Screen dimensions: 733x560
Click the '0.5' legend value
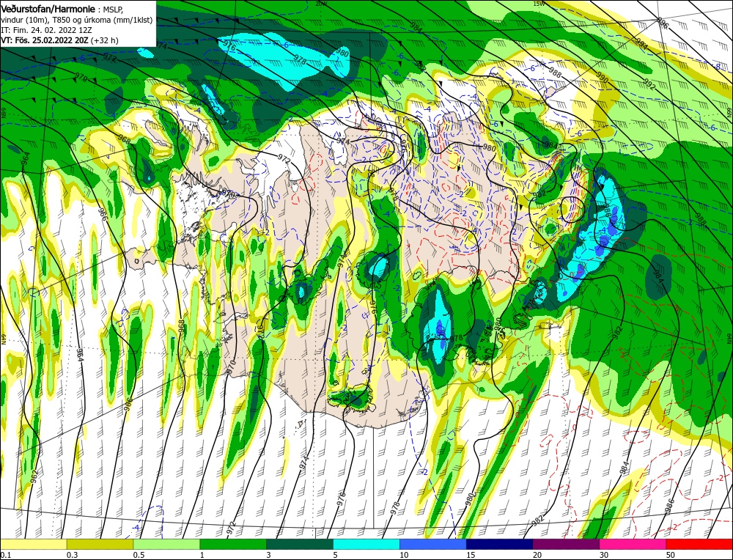pos(139,555)
